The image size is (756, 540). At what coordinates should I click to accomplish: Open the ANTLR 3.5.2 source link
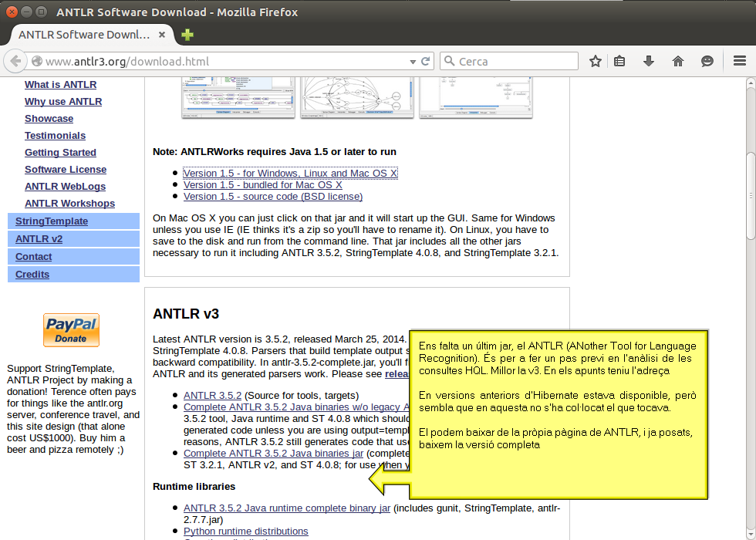click(212, 395)
